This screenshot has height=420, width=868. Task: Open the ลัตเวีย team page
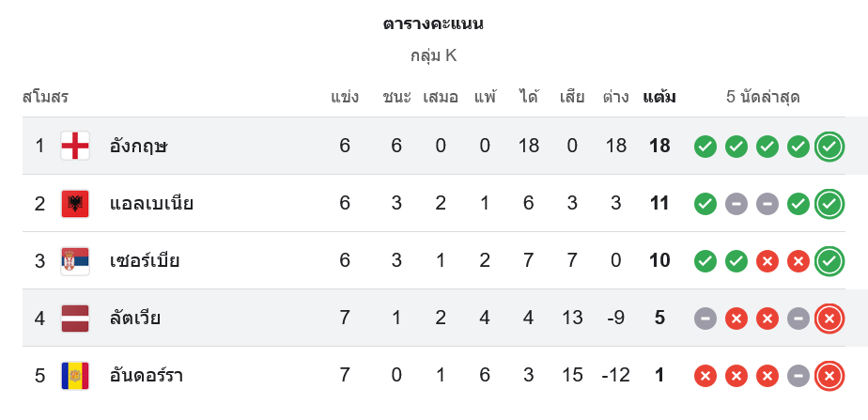tap(135, 318)
